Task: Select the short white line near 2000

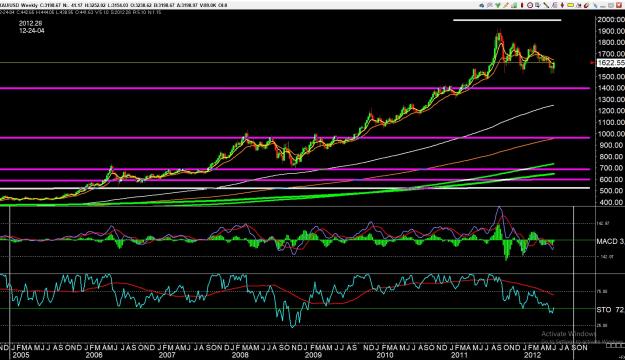Action: [507, 20]
